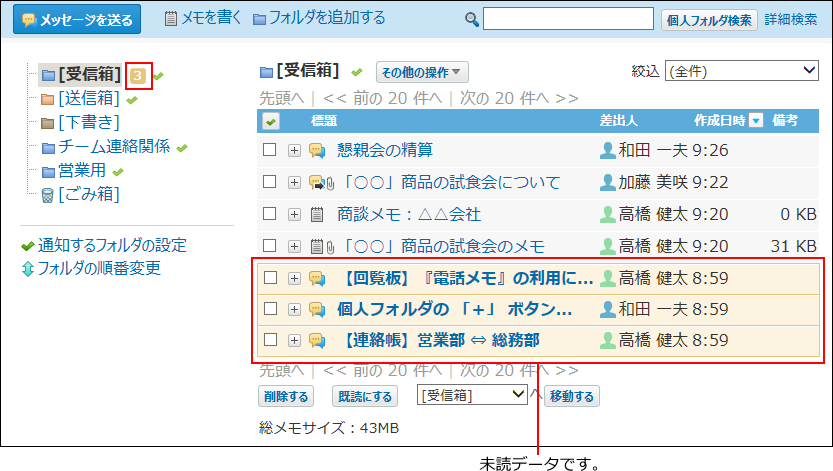The width and height of the screenshot is (833, 471).
Task: Focus the search text field
Action: 568,19
